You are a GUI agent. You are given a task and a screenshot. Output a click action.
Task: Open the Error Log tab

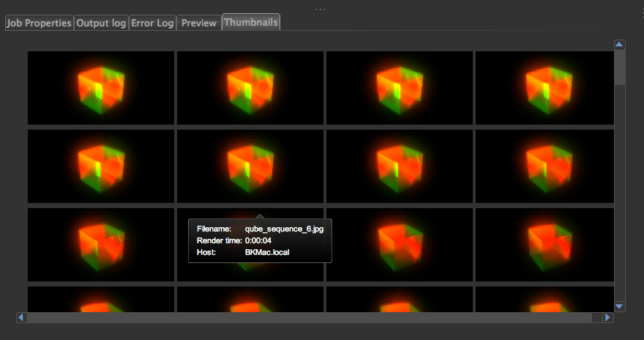click(x=152, y=23)
